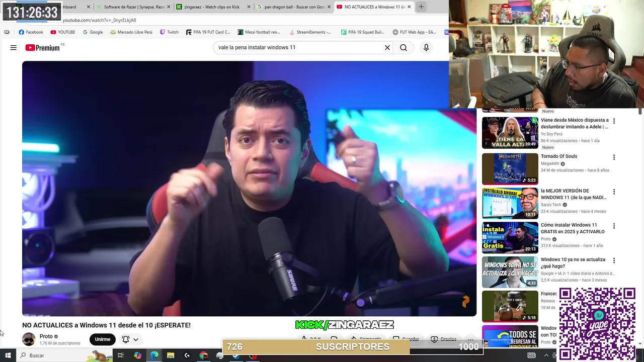Open options menu for Tornado Of Souls

[x=614, y=157]
